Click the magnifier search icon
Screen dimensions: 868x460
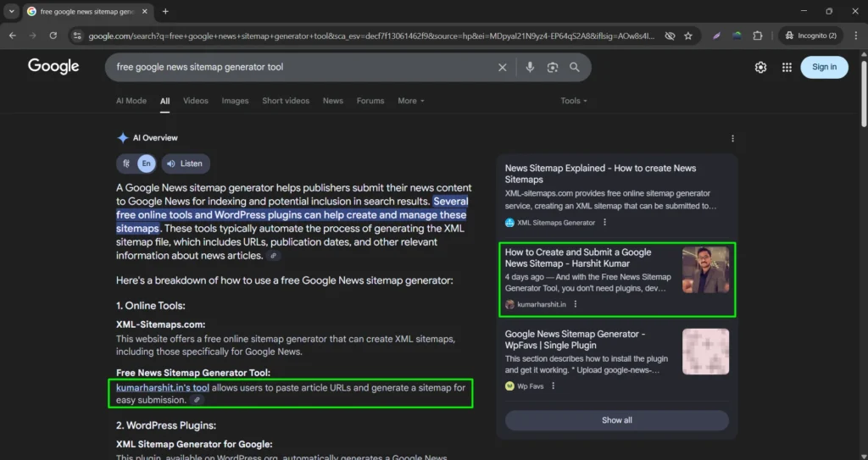(x=575, y=67)
